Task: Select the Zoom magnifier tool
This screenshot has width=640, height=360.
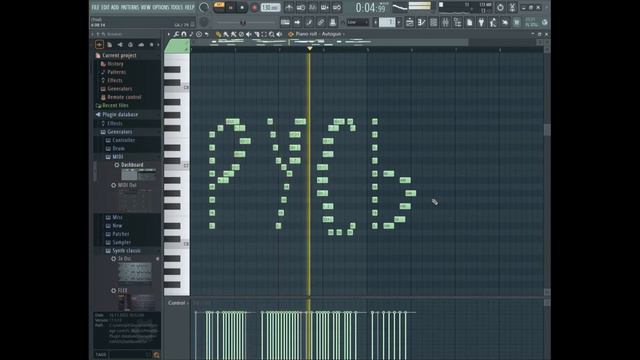Action: click(x=272, y=34)
